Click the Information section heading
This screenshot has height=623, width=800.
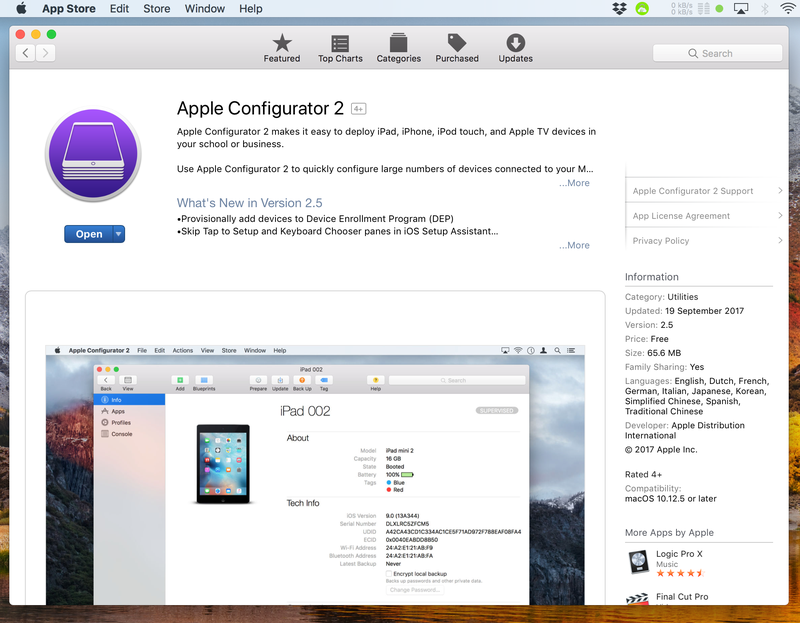coord(652,277)
